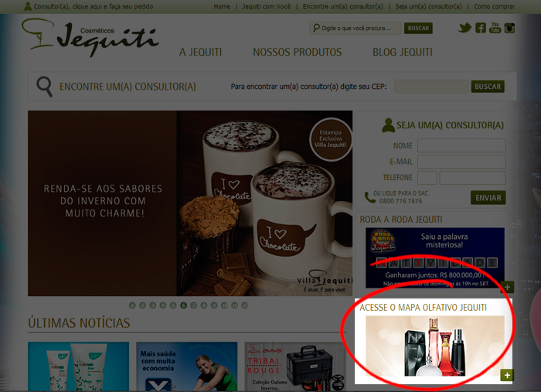Select carousel slide dot 8
The height and width of the screenshot is (392, 541).
click(x=204, y=305)
